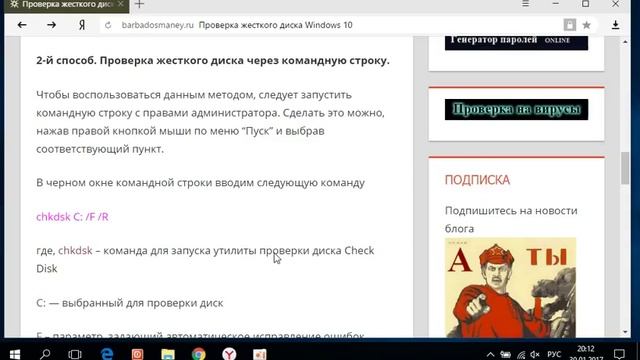The height and width of the screenshot is (360, 640).
Task: Click the Soviet poster subscription image
Action: (510, 287)
